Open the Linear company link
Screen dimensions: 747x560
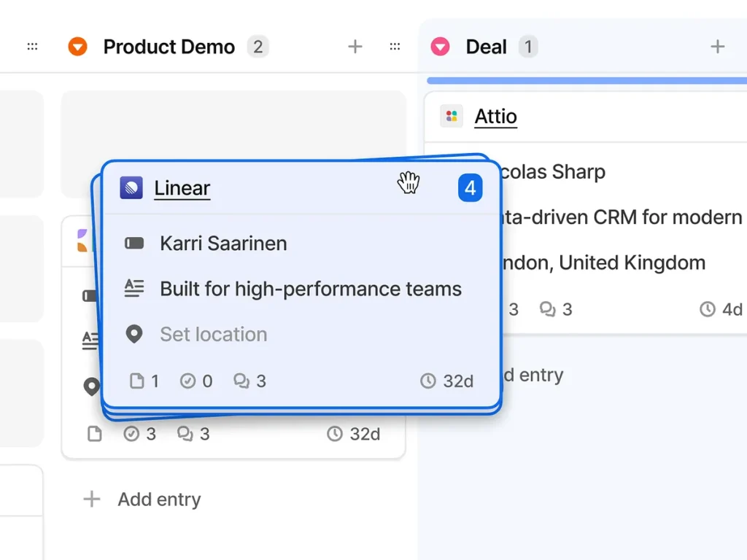tap(182, 188)
